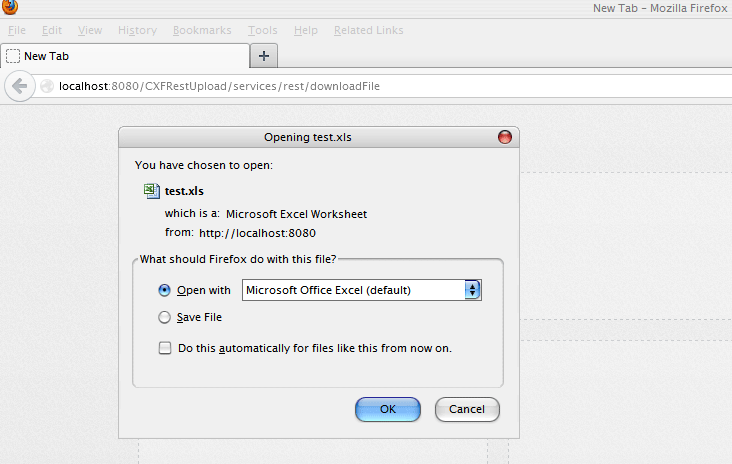732x464 pixels.
Task: Select the Open with radio button
Action: click(x=165, y=290)
